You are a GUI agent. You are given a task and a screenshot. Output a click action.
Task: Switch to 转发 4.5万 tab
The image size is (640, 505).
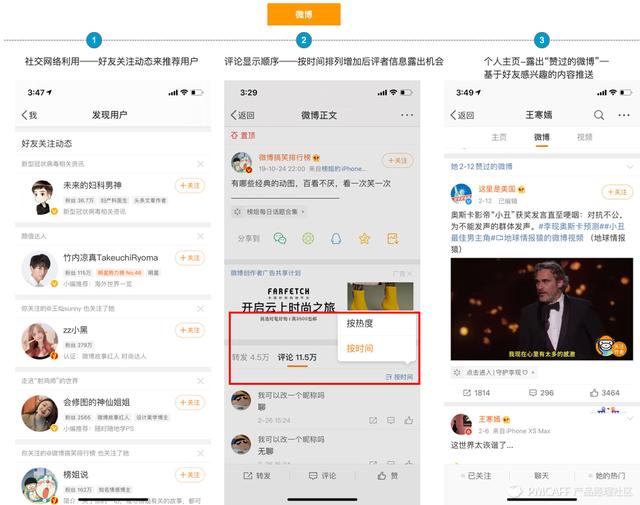250,357
